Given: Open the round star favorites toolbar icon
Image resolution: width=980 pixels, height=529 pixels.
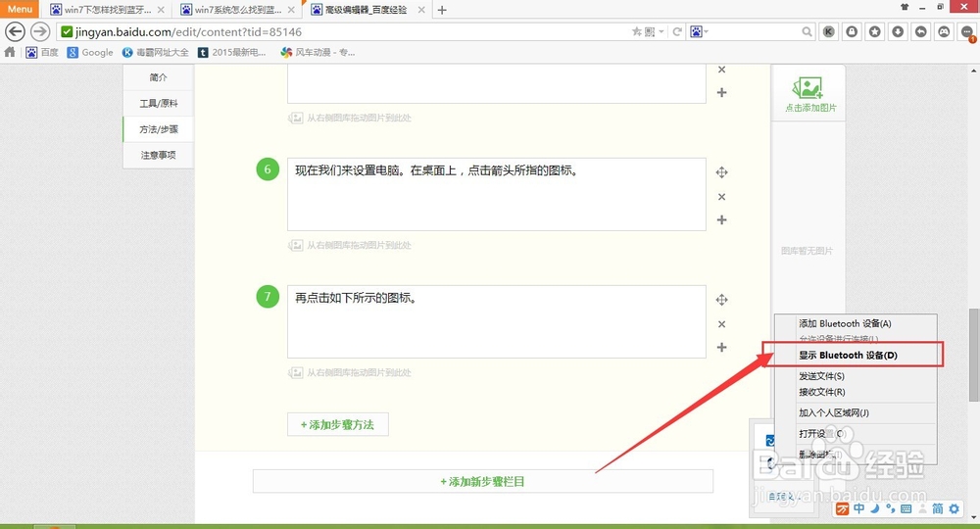Looking at the screenshot, I should pyautogui.click(x=875, y=31).
